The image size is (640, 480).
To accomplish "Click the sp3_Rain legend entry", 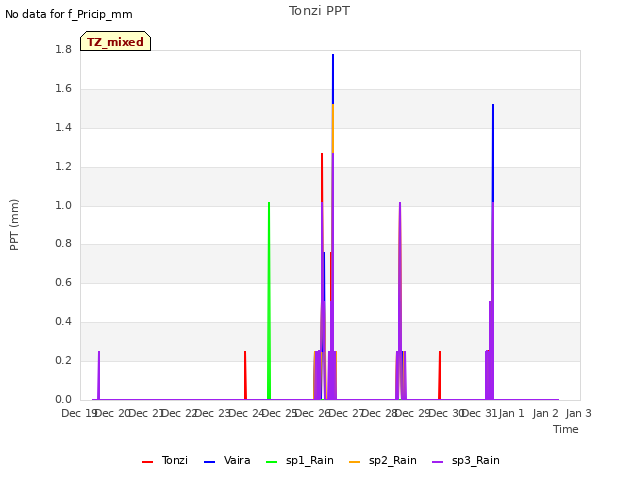I will (466, 460).
